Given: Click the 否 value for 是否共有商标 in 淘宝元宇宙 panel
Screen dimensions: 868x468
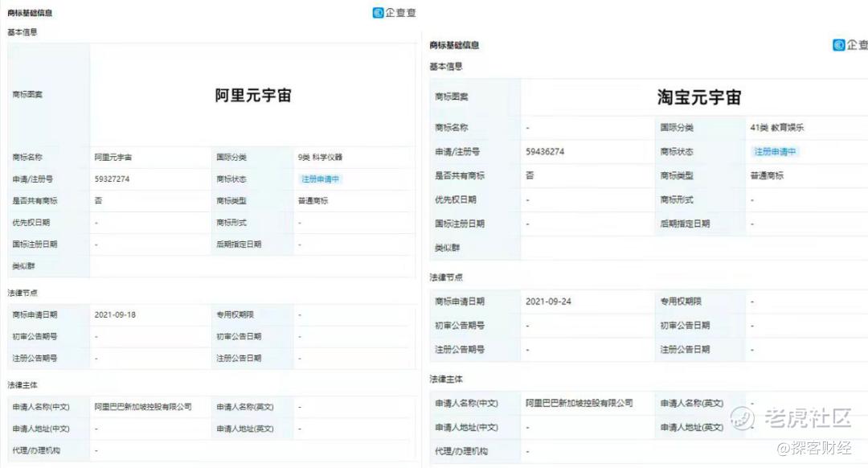Looking at the screenshot, I should pyautogui.click(x=530, y=175).
